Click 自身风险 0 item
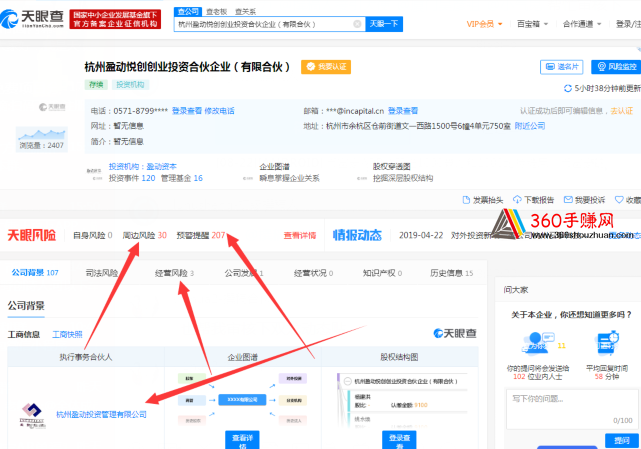The width and height of the screenshot is (641, 449). pyautogui.click(x=92, y=235)
